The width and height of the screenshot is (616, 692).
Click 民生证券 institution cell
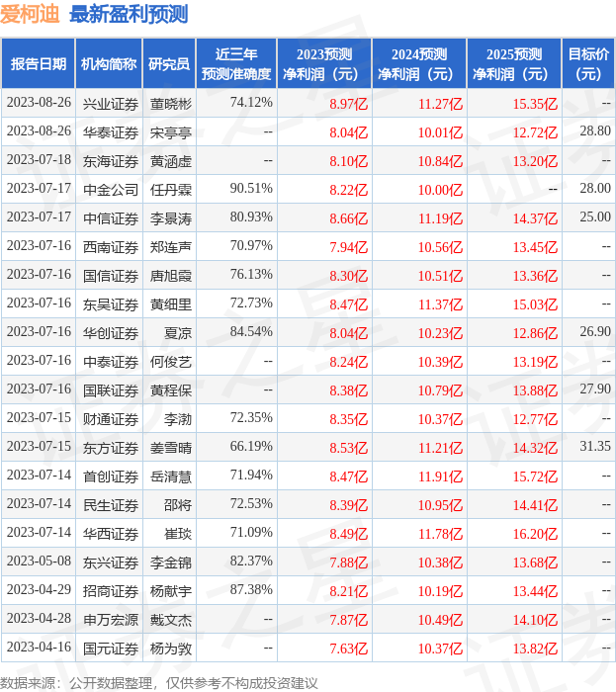point(111,505)
